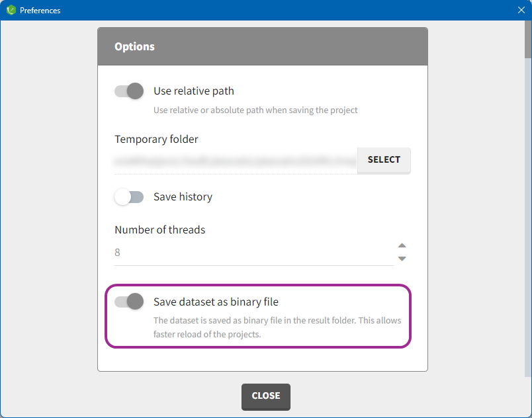Focus the Number of threads input field
This screenshot has height=418, width=532.
pos(253,253)
